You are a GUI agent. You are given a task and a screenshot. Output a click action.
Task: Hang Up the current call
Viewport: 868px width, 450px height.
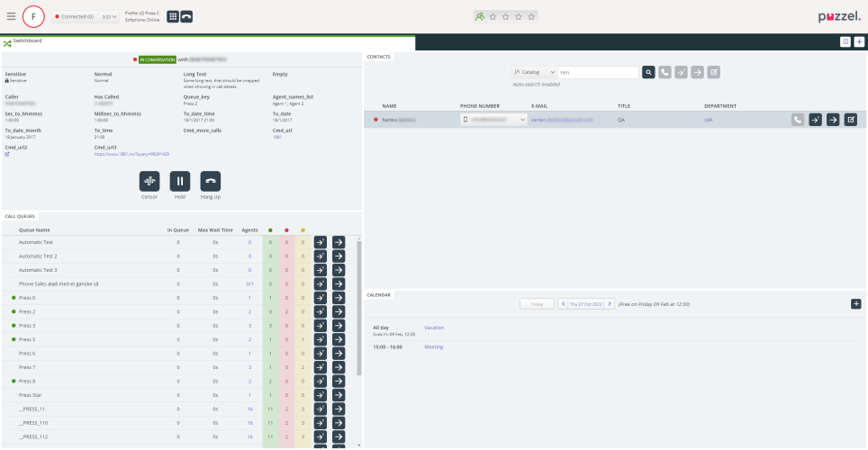pyautogui.click(x=210, y=181)
